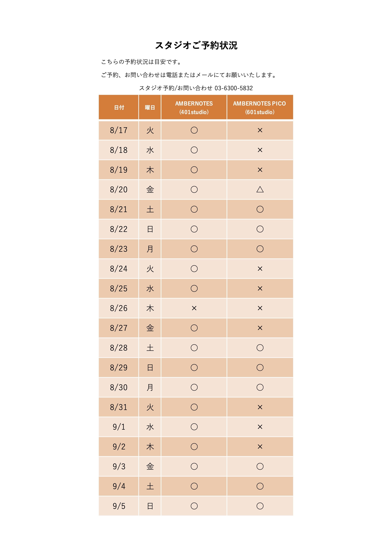
Task: Click the 月 weekday cell for 8/30
Action: (x=150, y=387)
